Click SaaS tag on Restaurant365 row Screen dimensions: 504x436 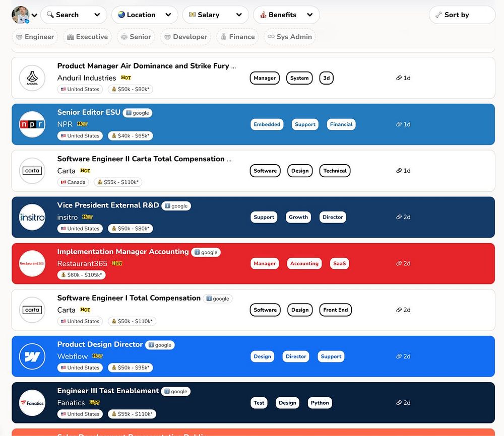pyautogui.click(x=339, y=264)
